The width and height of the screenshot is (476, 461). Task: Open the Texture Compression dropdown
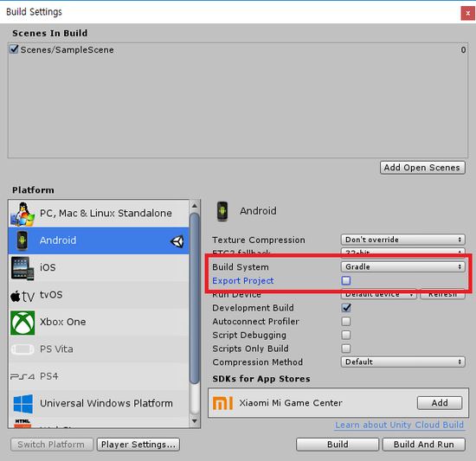tap(403, 240)
